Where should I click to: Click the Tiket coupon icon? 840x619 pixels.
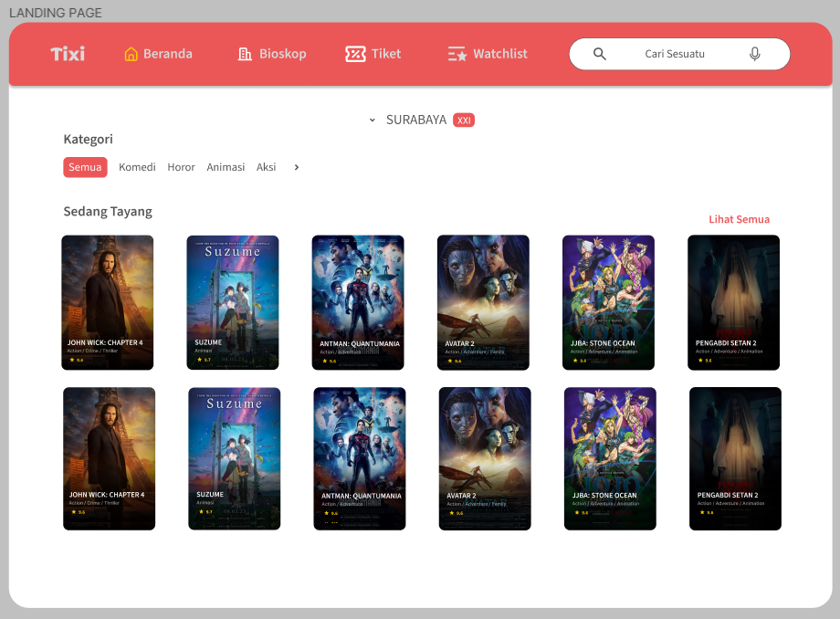356,54
